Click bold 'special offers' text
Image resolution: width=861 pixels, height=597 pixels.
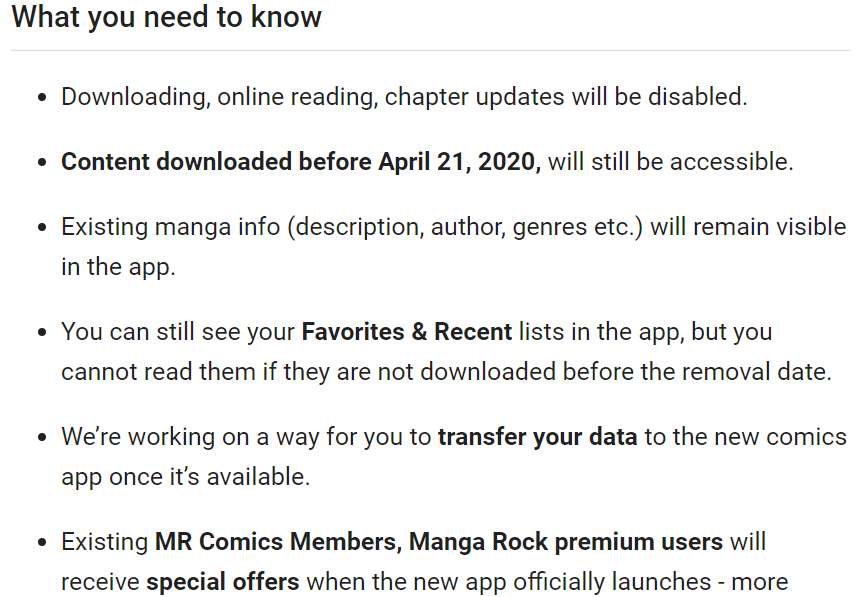coord(223,582)
